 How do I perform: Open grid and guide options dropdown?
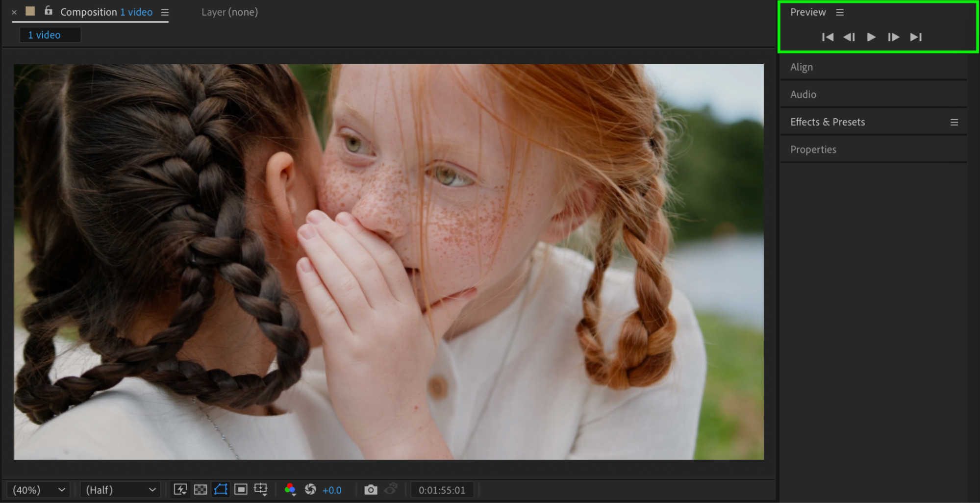(x=261, y=490)
